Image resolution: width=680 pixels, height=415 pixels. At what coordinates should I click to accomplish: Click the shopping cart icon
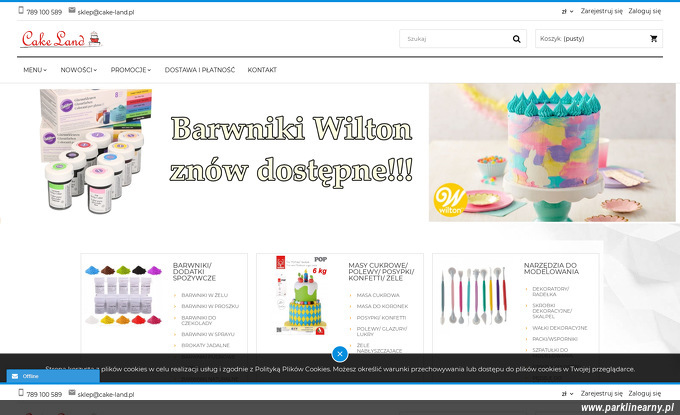(x=654, y=39)
